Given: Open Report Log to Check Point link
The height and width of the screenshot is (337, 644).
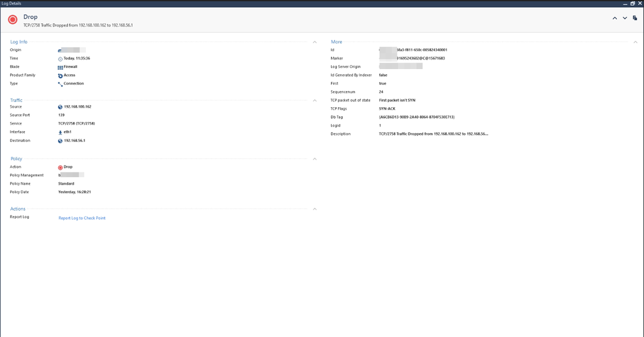Looking at the screenshot, I should coord(82,218).
